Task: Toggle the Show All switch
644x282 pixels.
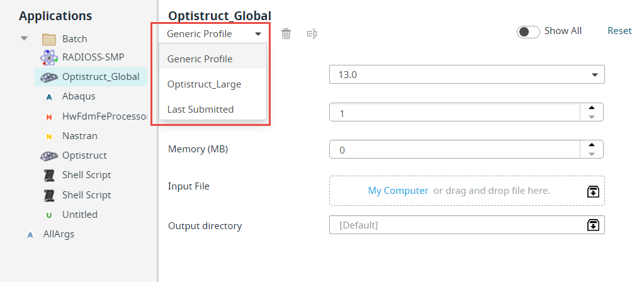Action: pyautogui.click(x=528, y=31)
